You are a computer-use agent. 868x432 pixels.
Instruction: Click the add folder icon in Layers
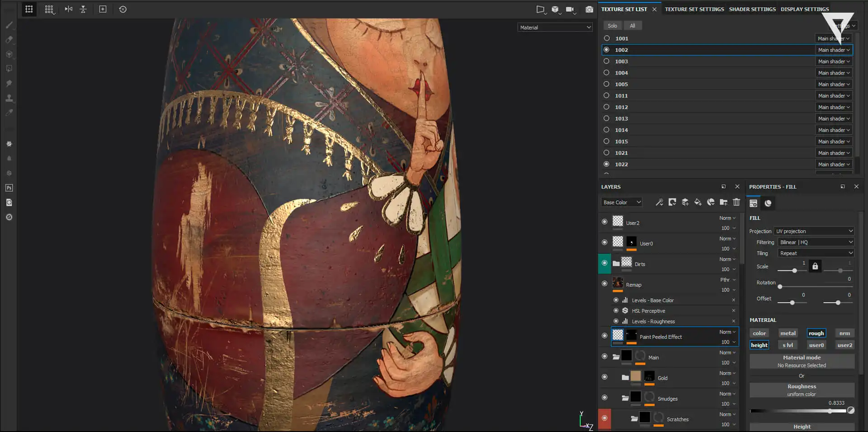pyautogui.click(x=724, y=202)
